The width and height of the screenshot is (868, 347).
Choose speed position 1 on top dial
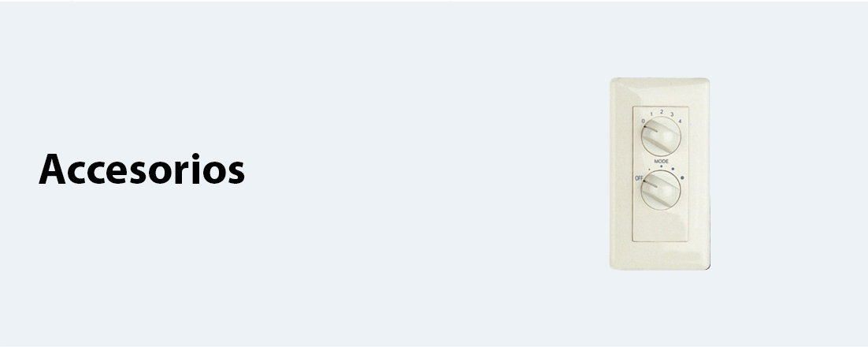pyautogui.click(x=651, y=114)
